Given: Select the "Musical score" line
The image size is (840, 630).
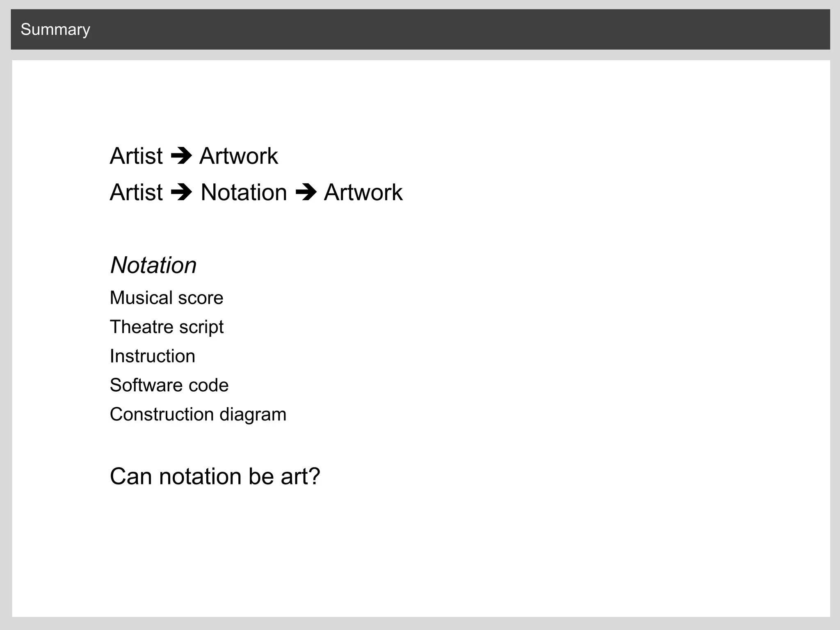Looking at the screenshot, I should [167, 298].
